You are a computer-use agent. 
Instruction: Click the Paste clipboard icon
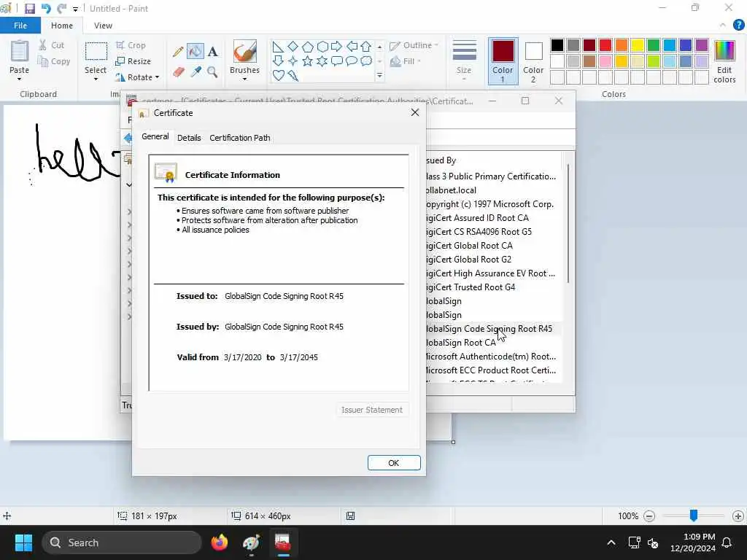point(20,51)
